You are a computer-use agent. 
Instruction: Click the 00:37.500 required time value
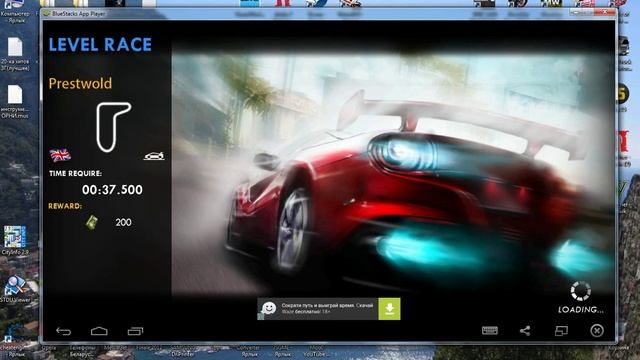(112, 190)
